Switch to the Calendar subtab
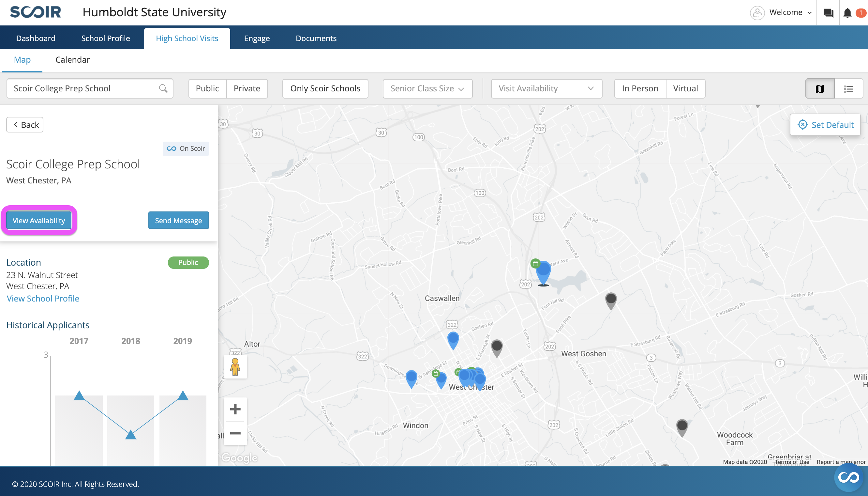 pos(72,60)
